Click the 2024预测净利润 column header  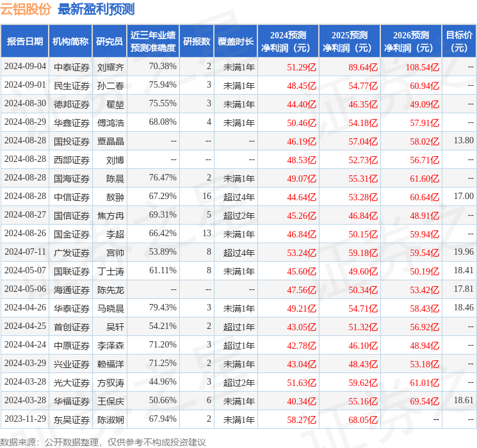(288, 42)
